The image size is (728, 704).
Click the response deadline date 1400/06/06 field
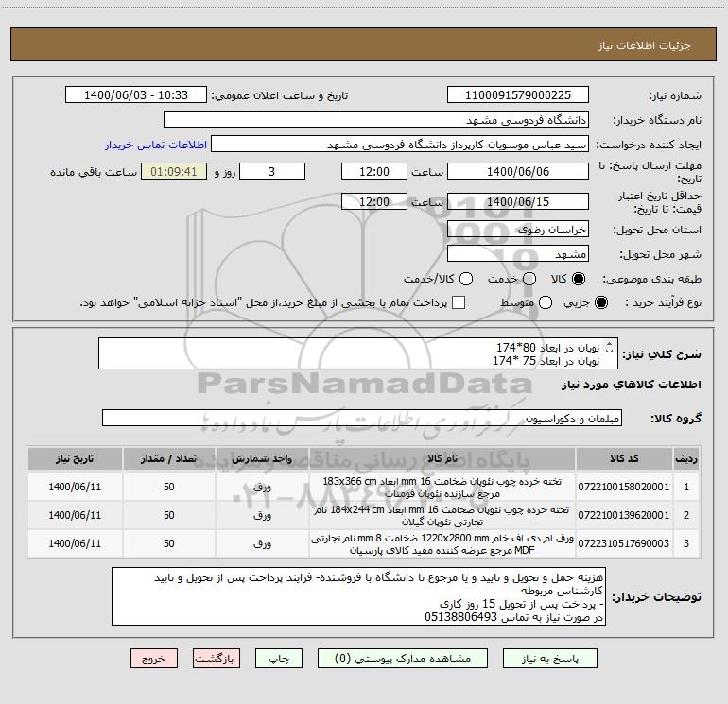pos(518,171)
